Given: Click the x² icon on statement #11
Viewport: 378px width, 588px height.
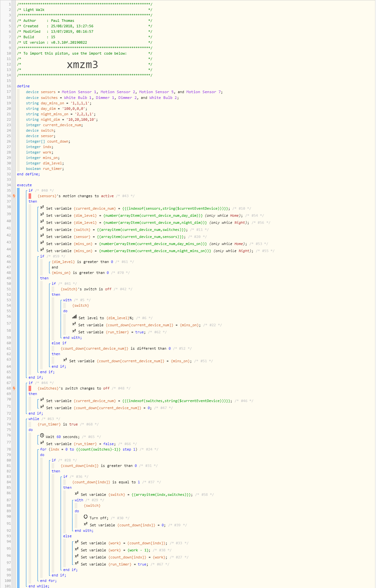Looking at the screenshot, I should point(42,229).
